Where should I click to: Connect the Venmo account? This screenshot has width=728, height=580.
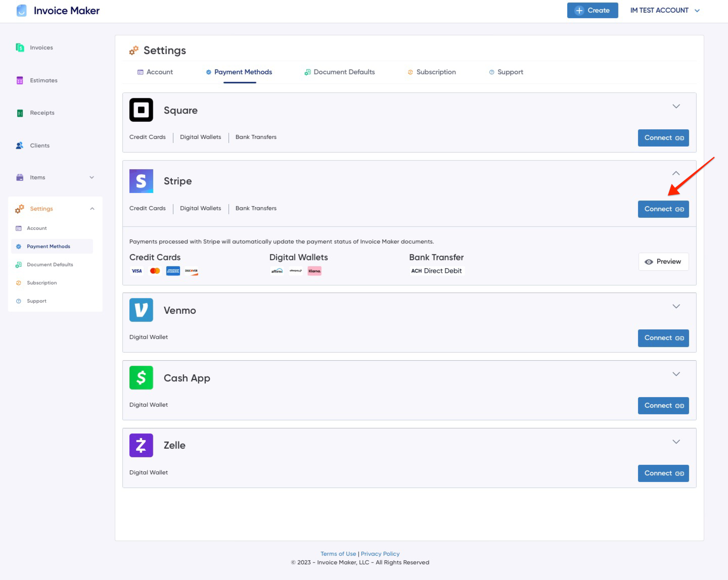coord(663,338)
